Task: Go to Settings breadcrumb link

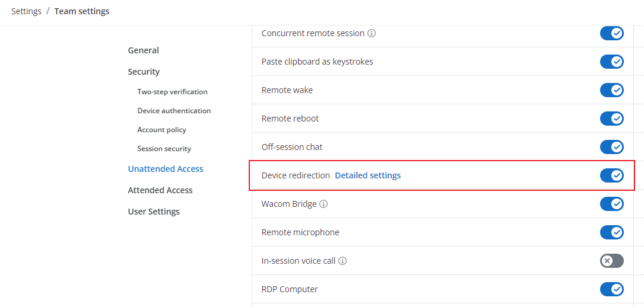Action: coord(26,11)
